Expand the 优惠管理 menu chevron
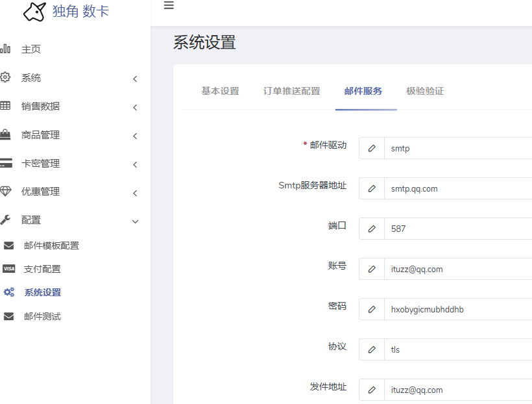 [x=135, y=193]
